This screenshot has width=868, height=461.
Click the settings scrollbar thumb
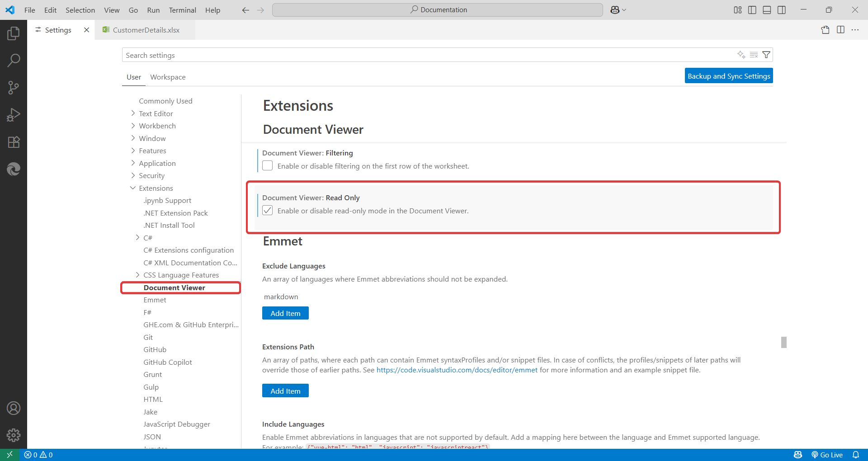click(x=784, y=342)
